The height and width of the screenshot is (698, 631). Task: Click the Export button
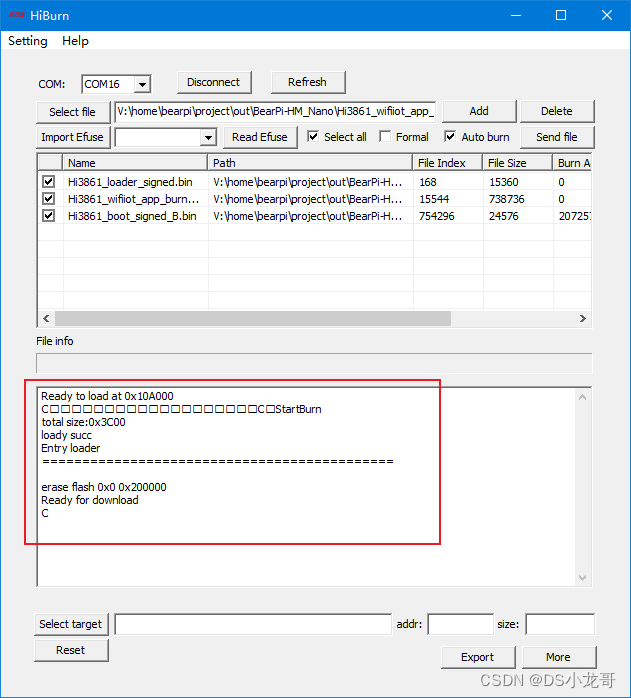pyautogui.click(x=478, y=657)
